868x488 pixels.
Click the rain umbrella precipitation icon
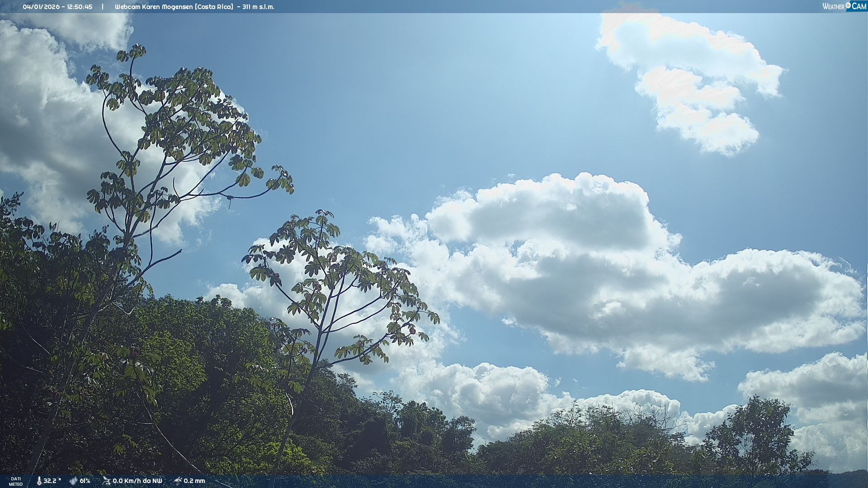(x=178, y=481)
